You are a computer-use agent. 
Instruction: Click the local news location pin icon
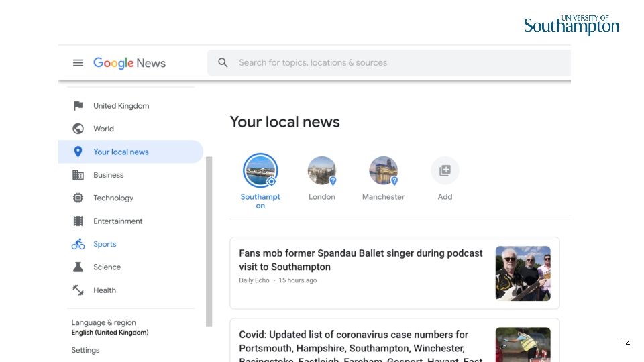78,152
